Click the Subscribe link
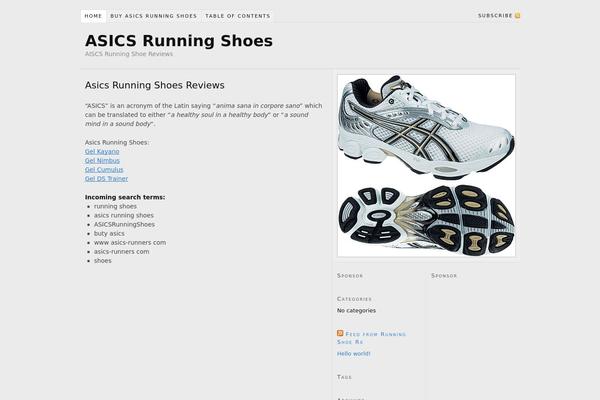 tap(495, 16)
